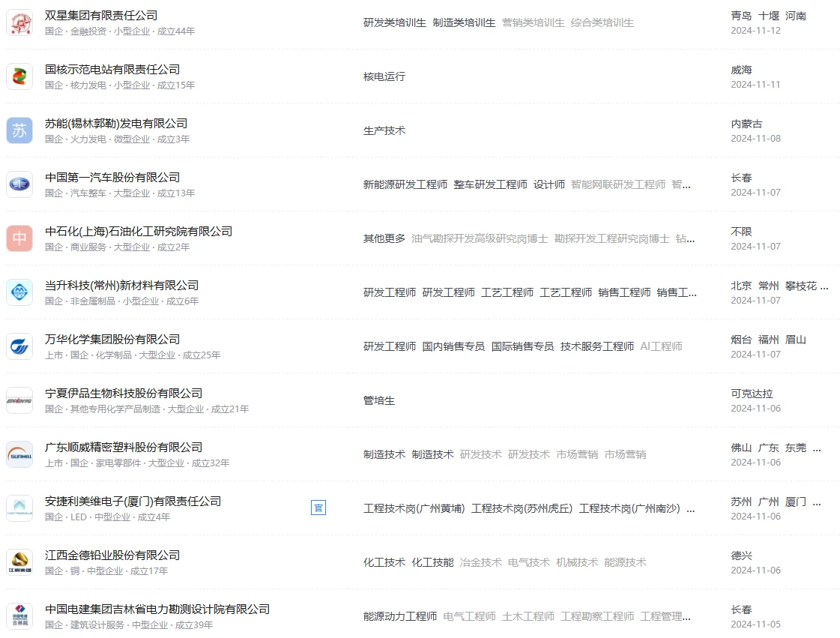Click 工程技术岗(广州黄埔) position
The height and width of the screenshot is (638, 840).
coord(414,508)
